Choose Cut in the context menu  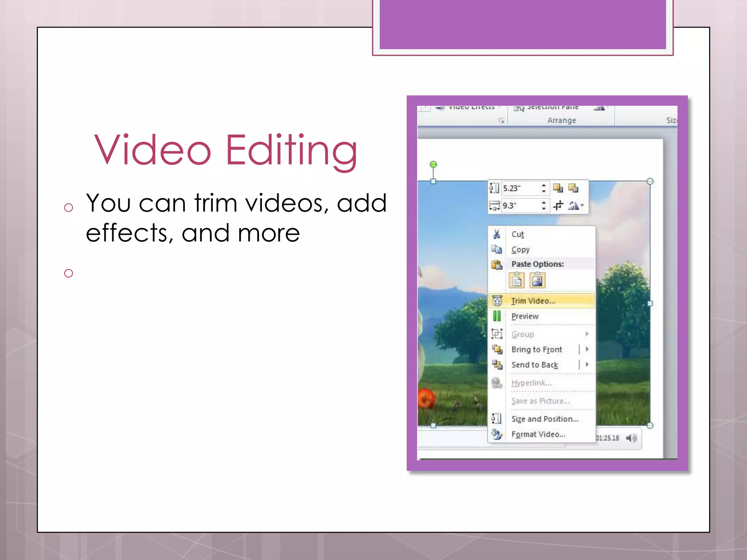tap(518, 234)
